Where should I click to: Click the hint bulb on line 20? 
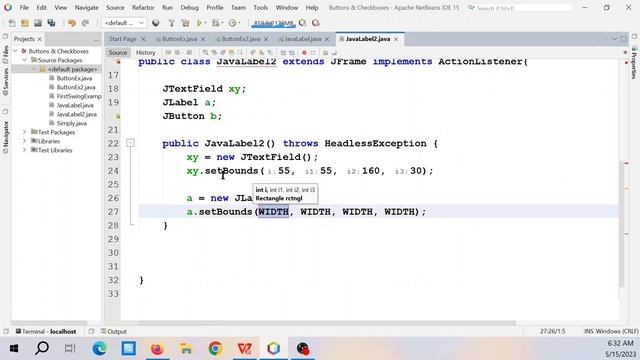[x=117, y=116]
